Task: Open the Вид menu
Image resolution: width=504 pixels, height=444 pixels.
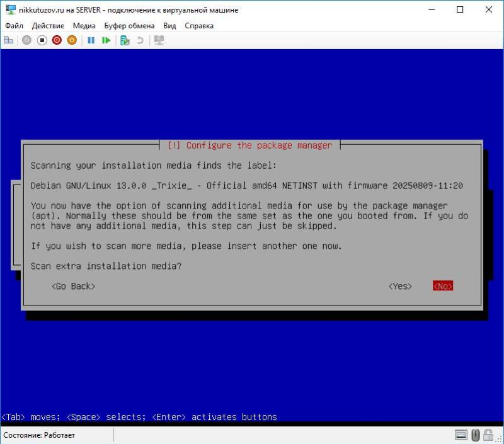Action: pos(169,26)
